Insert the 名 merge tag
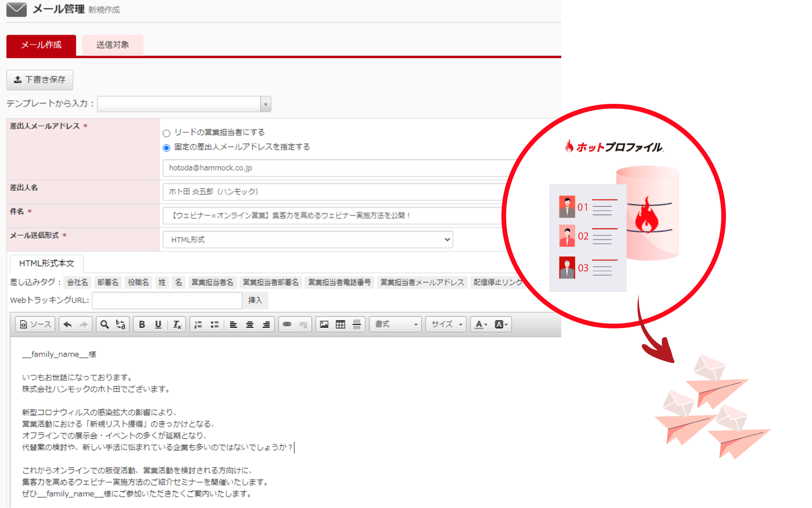The image size is (812, 508). click(178, 282)
